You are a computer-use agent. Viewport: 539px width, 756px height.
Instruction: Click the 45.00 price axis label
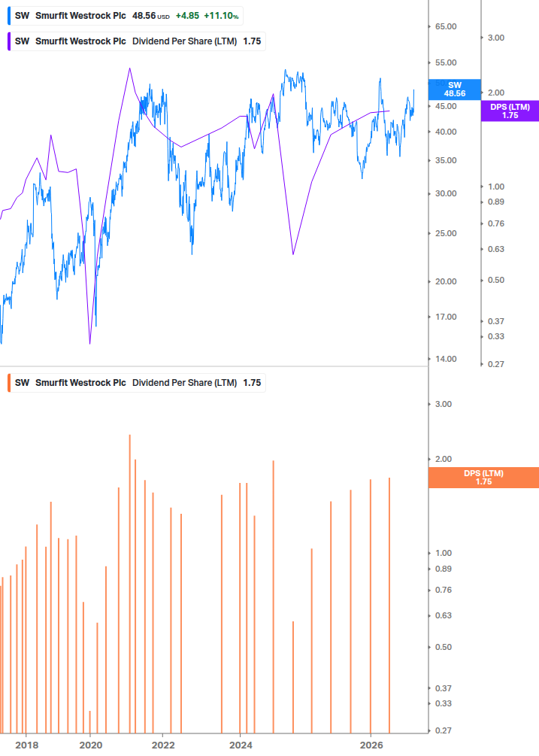446,106
